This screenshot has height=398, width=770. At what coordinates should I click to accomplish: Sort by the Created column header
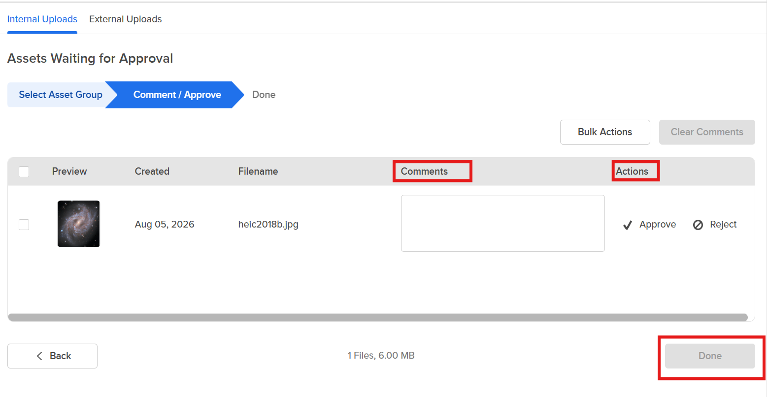click(152, 171)
